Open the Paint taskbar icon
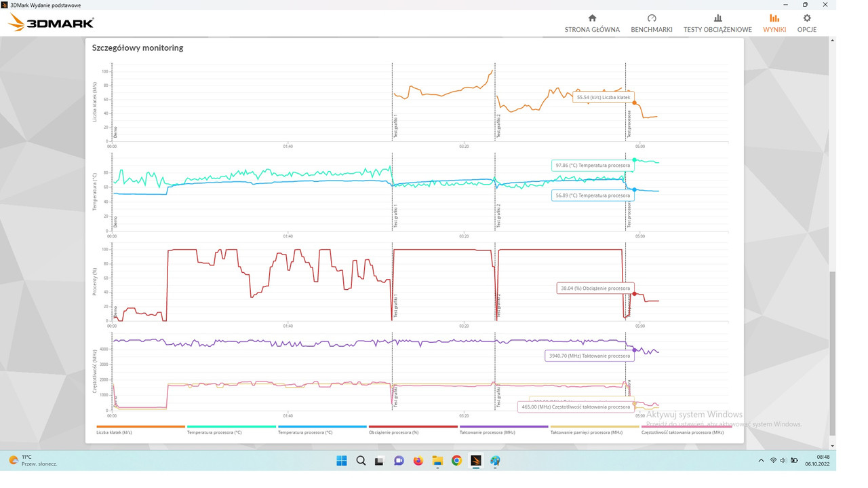This screenshot has width=868, height=488. (495, 461)
